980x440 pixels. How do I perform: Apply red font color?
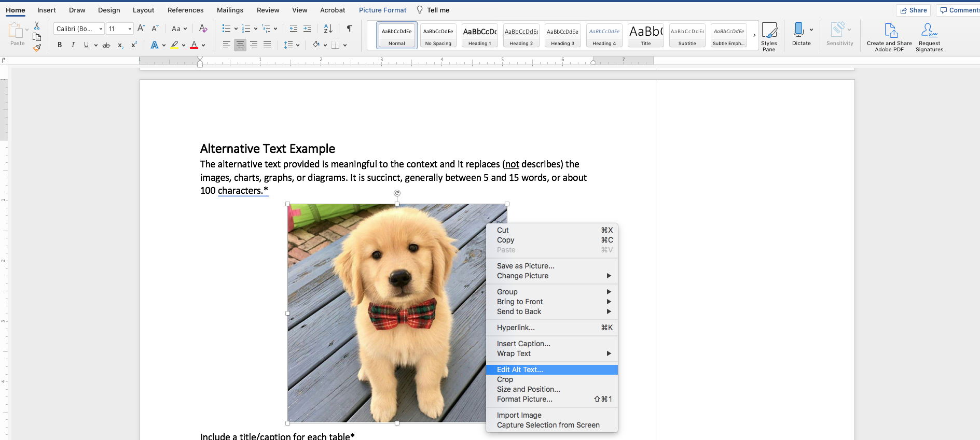pyautogui.click(x=194, y=45)
